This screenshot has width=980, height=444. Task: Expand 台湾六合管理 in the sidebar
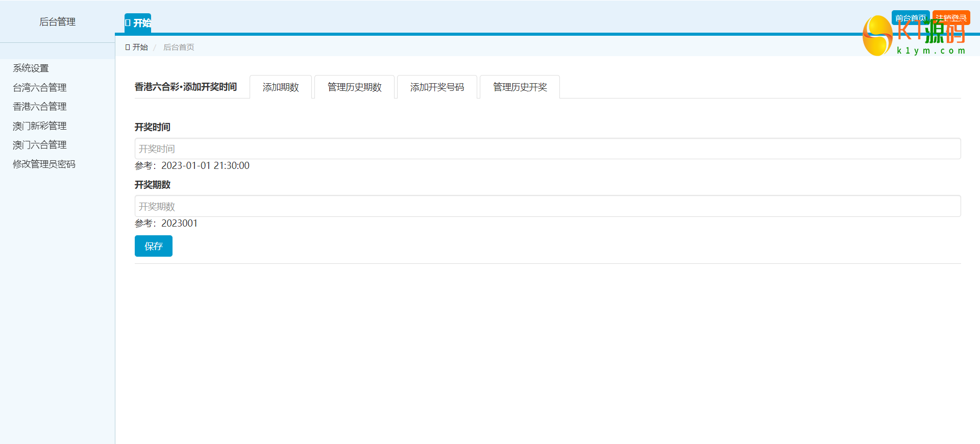point(40,88)
